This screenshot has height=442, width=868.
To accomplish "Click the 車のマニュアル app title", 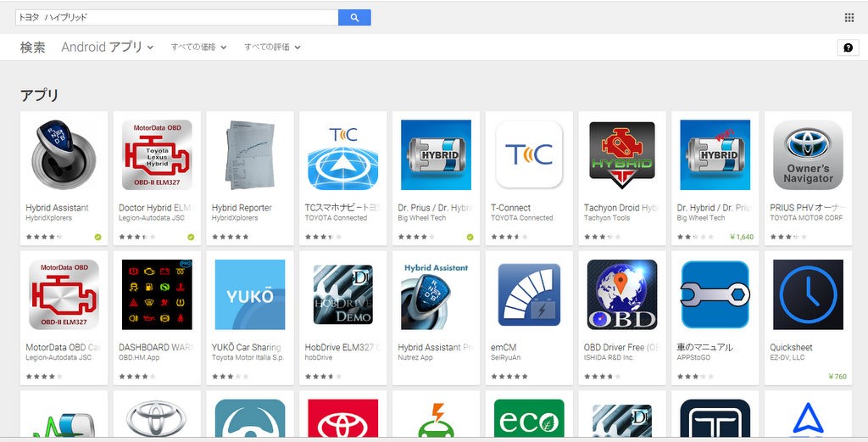I will 704,347.
